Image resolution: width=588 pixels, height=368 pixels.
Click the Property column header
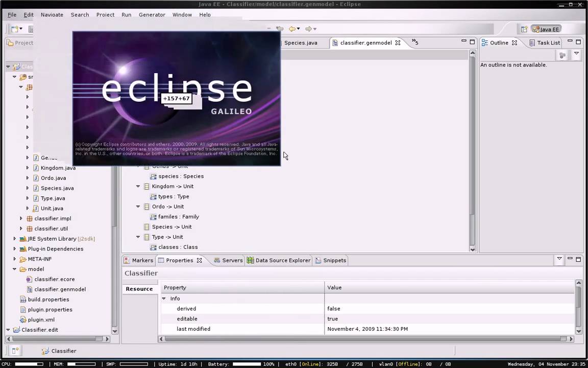(242, 288)
